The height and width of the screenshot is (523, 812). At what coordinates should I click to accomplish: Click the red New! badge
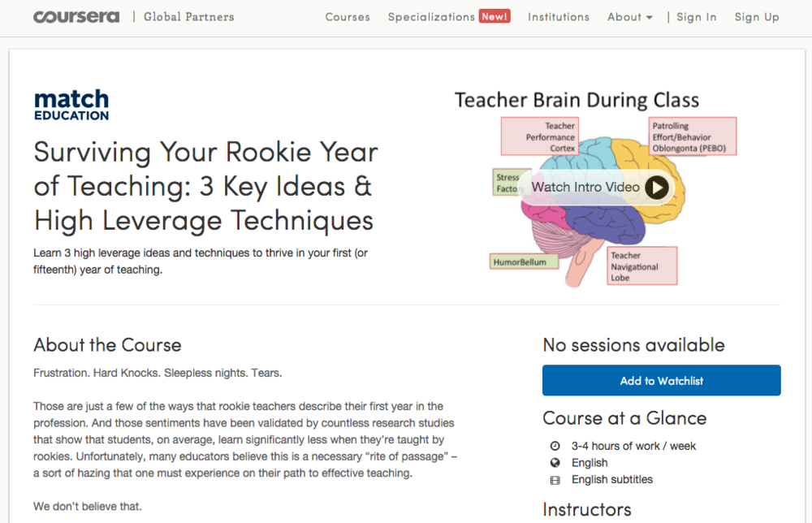(495, 16)
